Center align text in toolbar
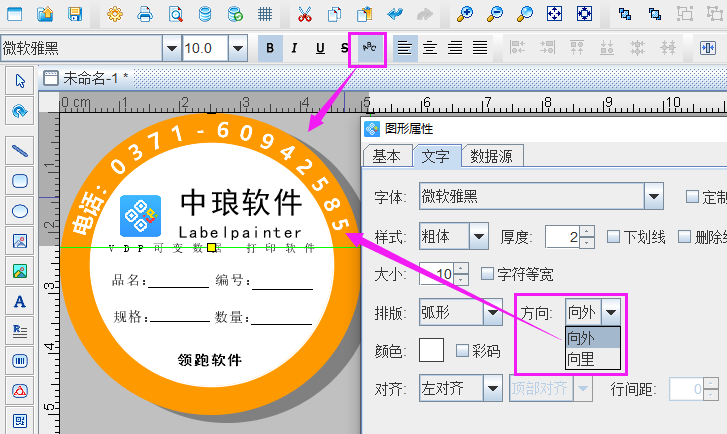 point(430,48)
